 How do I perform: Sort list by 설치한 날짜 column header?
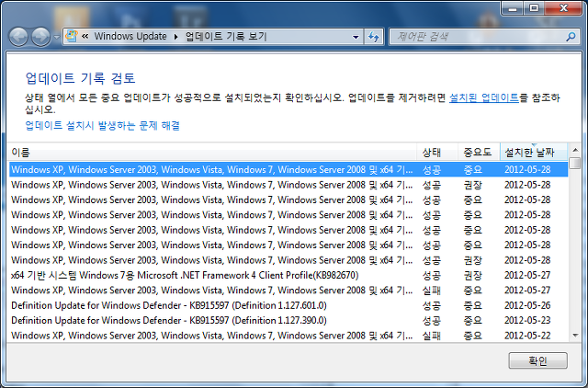point(534,152)
